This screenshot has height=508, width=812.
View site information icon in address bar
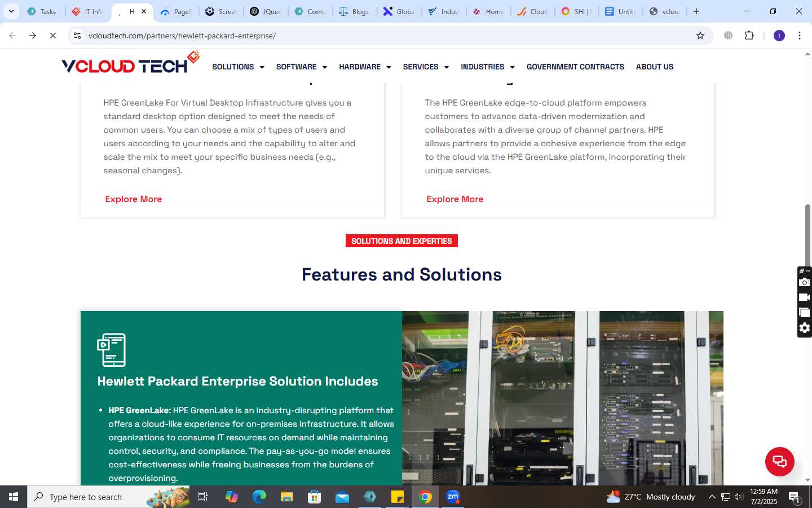tap(77, 36)
